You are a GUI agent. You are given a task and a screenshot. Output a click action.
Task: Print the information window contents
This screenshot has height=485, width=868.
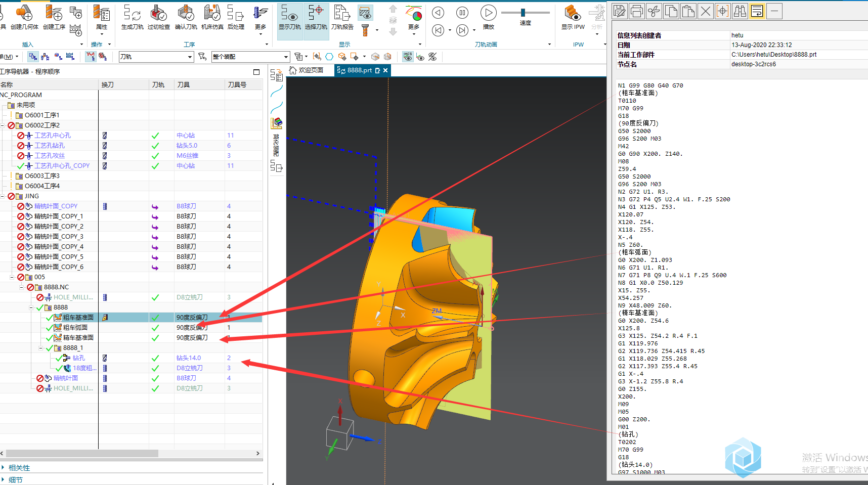coord(637,11)
